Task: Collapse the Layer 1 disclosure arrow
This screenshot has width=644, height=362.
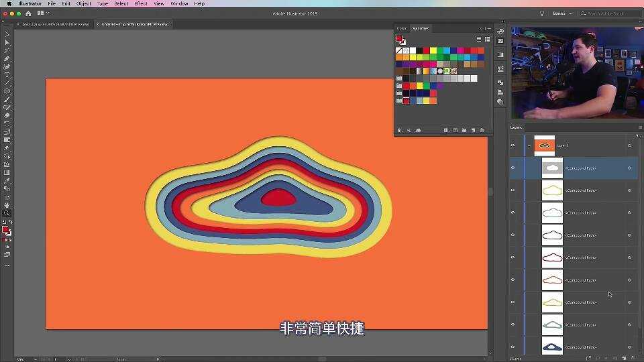Action: 529,145
